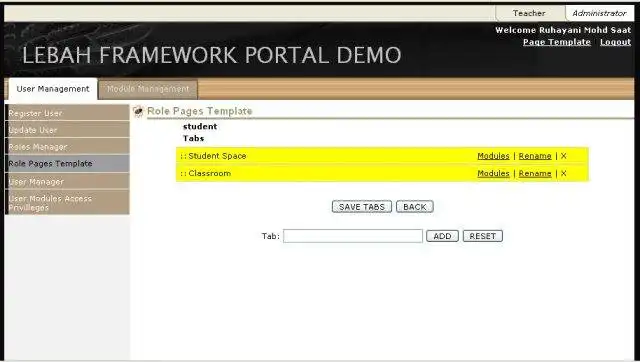640x362 pixels.
Task: Open the User Management tab
Action: (53, 89)
